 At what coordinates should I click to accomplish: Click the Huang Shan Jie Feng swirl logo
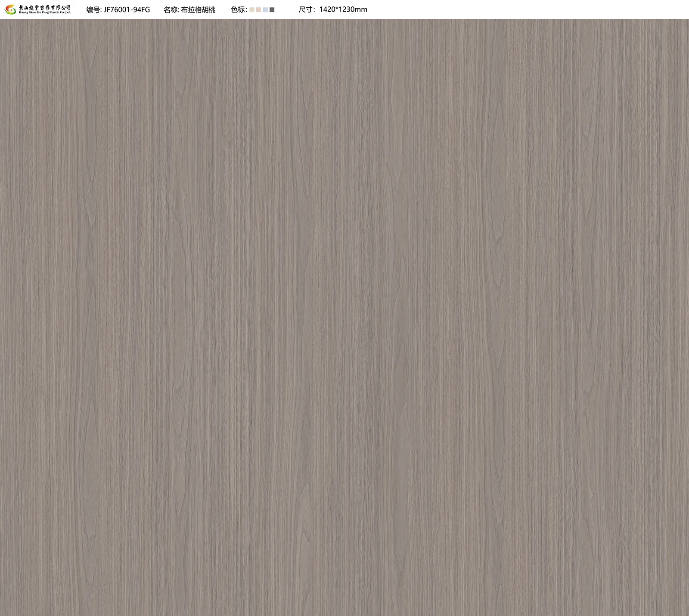click(10, 9)
